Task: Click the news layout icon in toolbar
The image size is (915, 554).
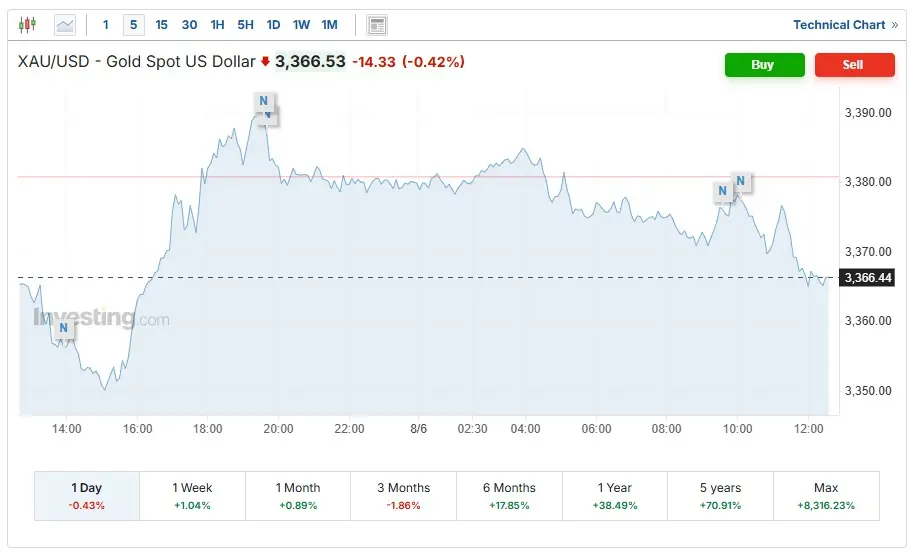Action: tap(377, 25)
